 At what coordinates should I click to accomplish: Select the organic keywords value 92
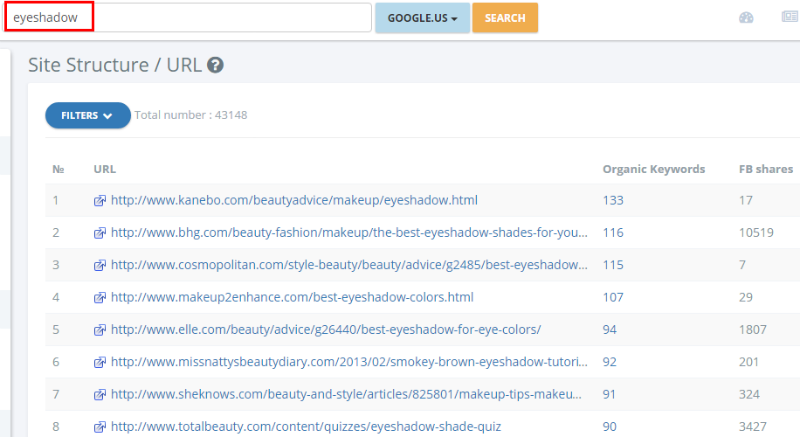(609, 362)
